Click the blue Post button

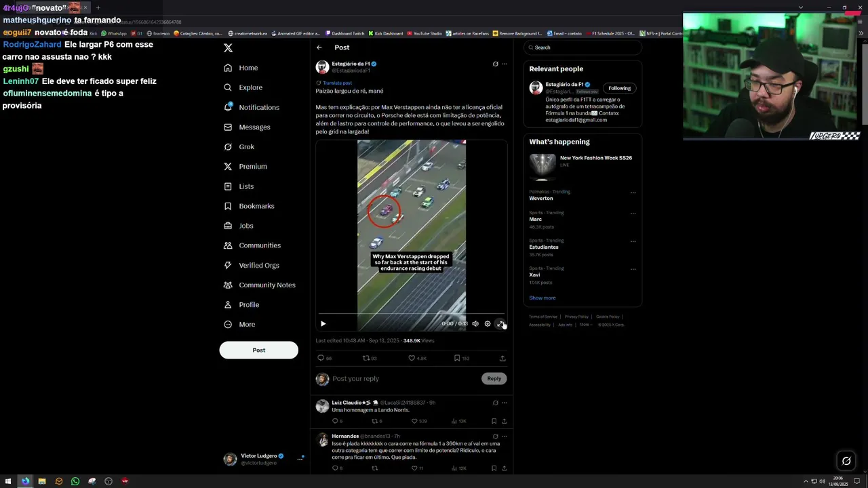(x=258, y=350)
